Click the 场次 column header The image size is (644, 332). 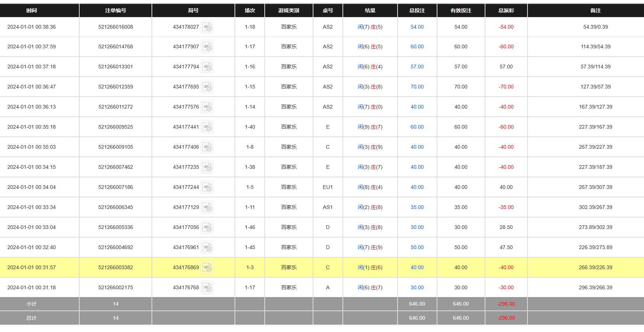pos(250,10)
